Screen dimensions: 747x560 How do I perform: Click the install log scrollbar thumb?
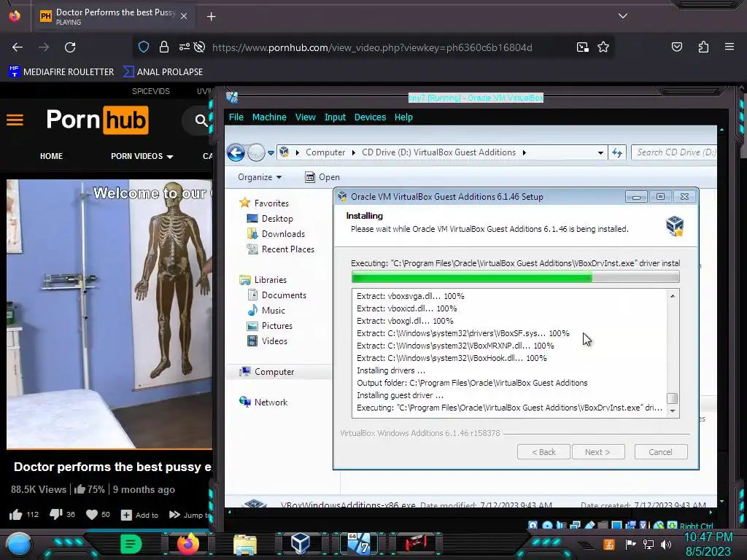click(672, 398)
